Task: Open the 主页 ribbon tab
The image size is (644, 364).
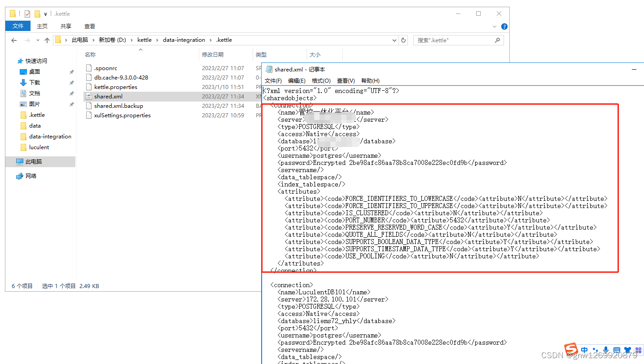Action: pos(42,26)
